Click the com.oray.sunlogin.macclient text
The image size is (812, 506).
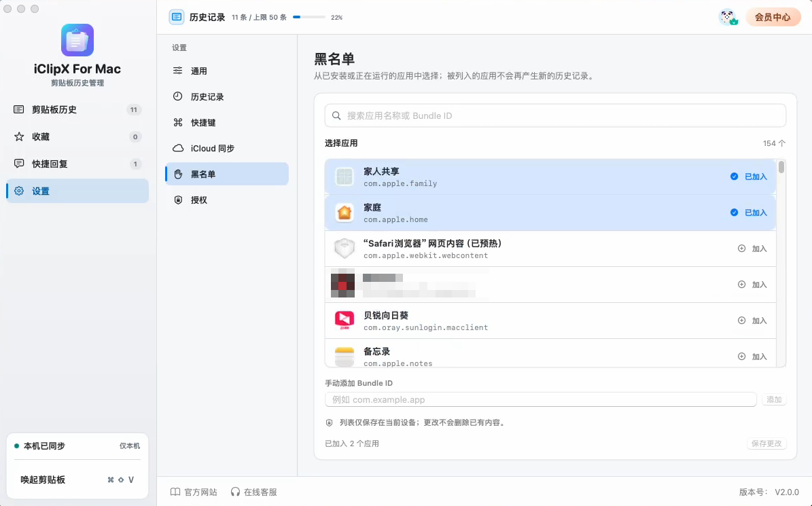(x=425, y=327)
